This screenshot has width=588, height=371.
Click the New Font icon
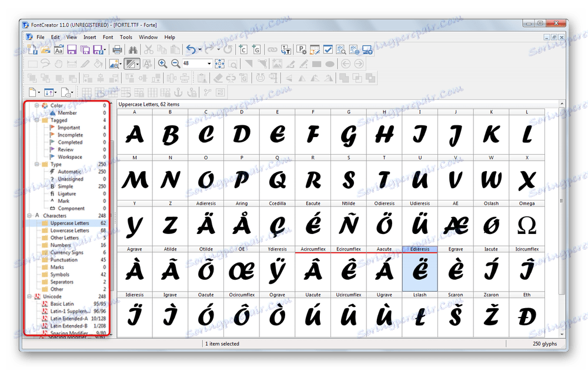[32, 49]
